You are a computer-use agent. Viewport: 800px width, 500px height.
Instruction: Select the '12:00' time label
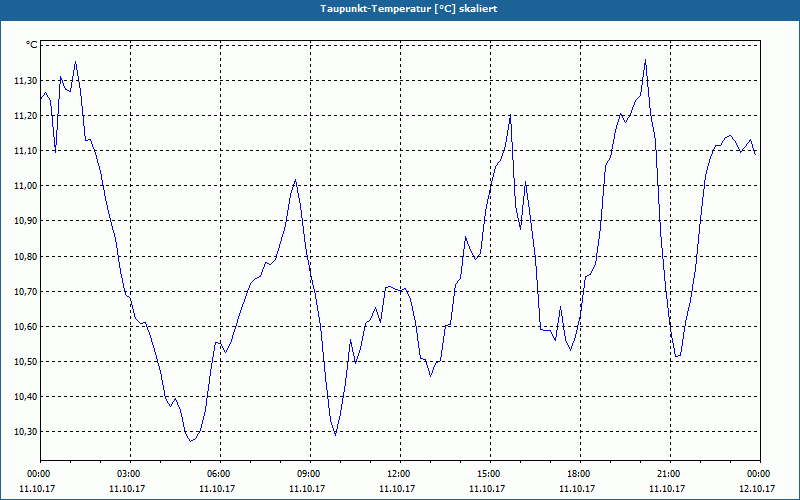coord(400,474)
